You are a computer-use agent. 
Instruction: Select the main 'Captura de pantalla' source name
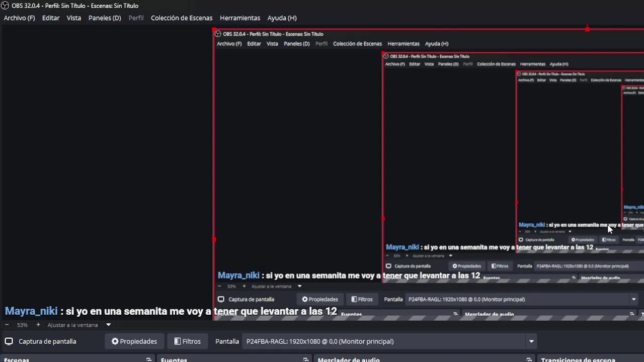(x=47, y=341)
